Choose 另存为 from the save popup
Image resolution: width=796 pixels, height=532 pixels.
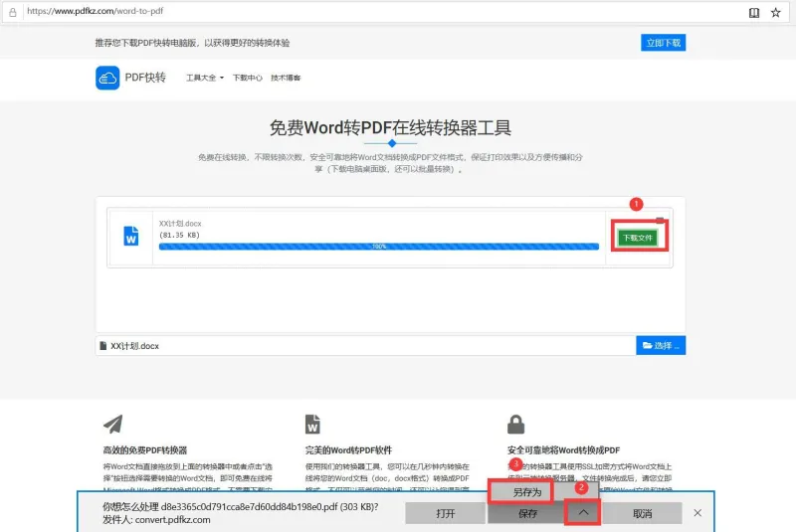coord(527,492)
